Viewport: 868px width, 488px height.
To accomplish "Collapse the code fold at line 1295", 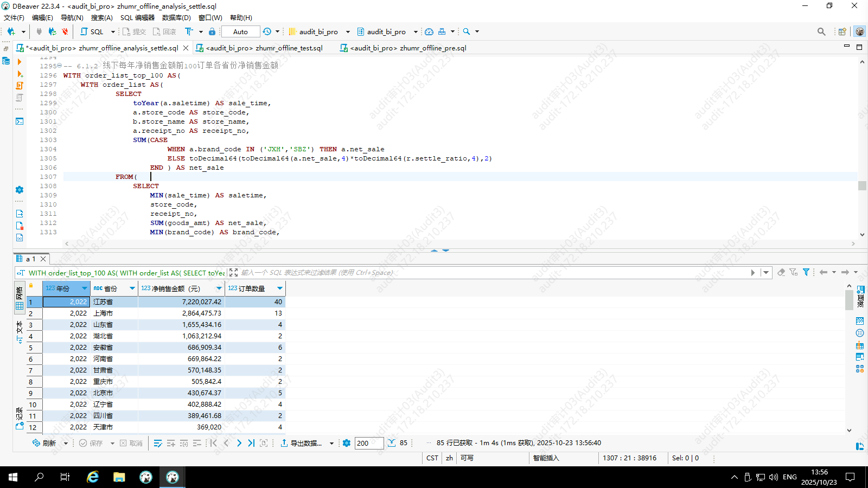I will (x=60, y=66).
